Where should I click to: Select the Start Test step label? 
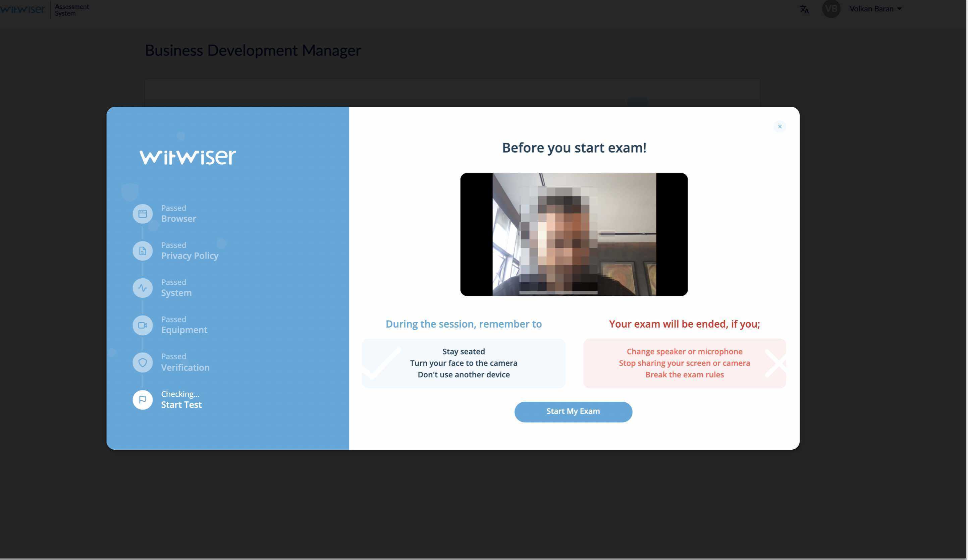coord(181,404)
